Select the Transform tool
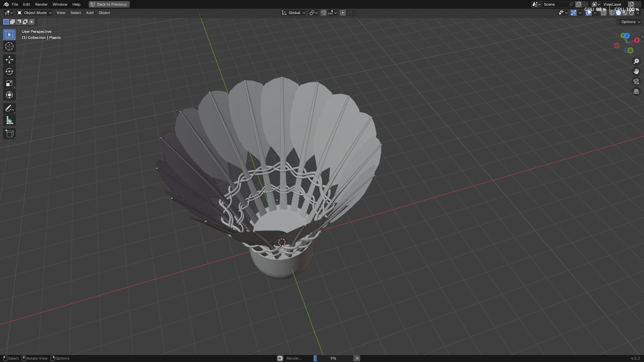644x362 pixels. point(9,95)
